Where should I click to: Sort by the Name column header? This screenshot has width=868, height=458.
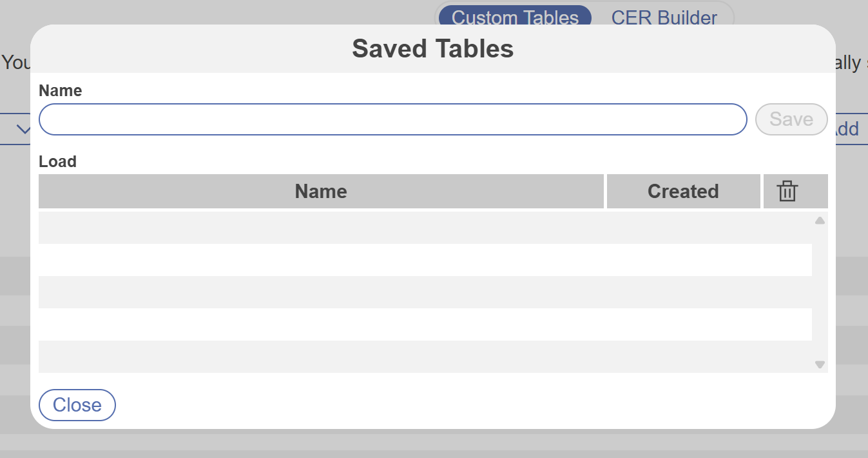point(321,192)
